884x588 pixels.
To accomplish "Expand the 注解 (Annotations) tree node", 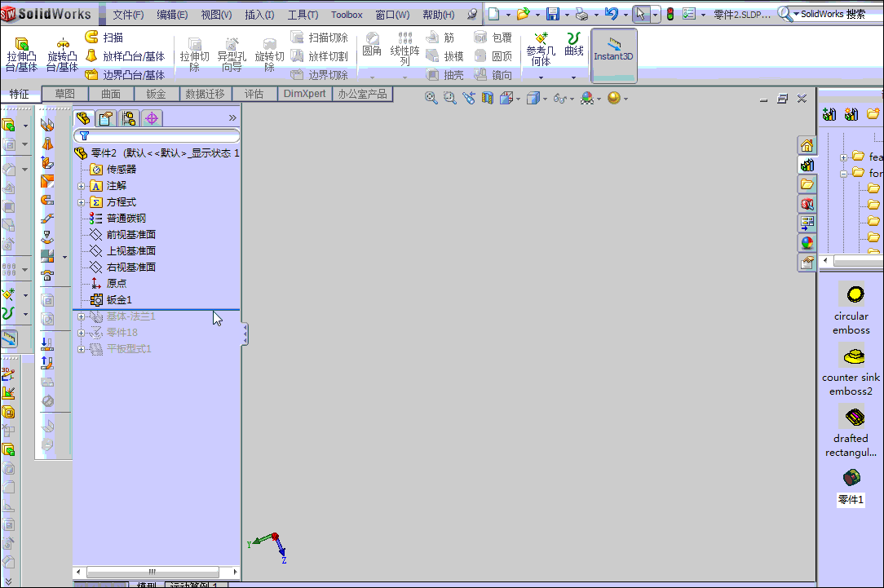I will [81, 186].
